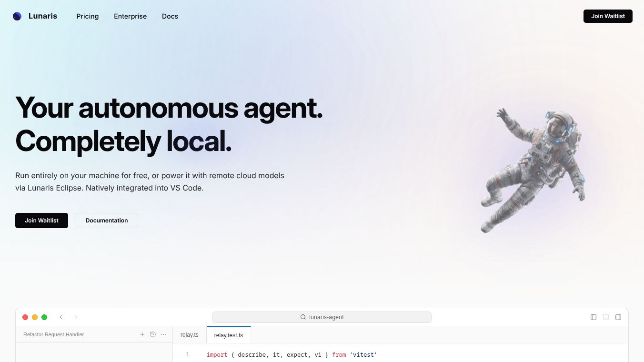The height and width of the screenshot is (362, 644).
Task: Switch to the relay.ts tab
Action: coord(190,335)
